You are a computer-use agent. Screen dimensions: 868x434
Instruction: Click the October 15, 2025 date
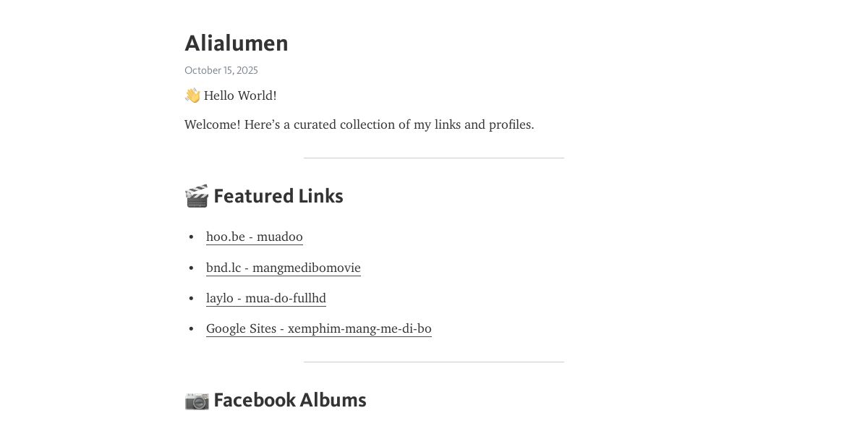221,70
